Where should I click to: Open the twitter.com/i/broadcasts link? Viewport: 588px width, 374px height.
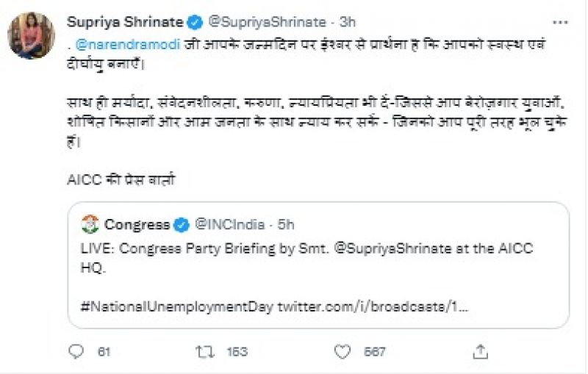374,304
